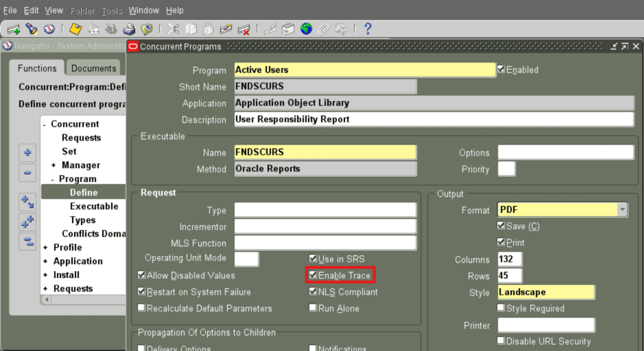
Task: Uncheck the Use in SRS checkbox
Action: click(x=313, y=259)
